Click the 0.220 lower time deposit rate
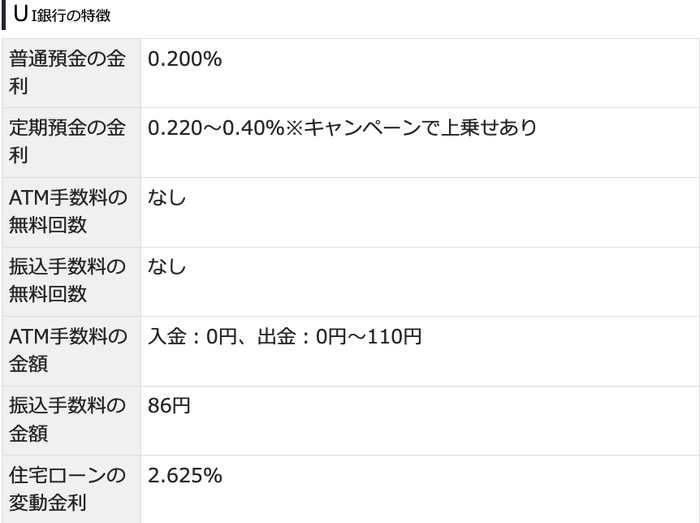This screenshot has width=700, height=523. 174,129
